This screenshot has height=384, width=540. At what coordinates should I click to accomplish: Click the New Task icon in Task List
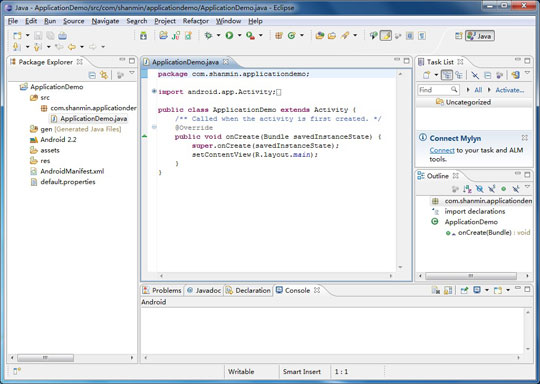427,75
